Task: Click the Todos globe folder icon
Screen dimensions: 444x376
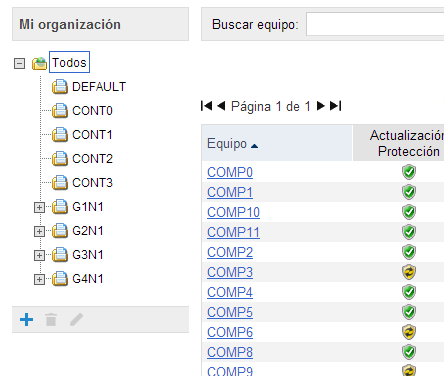Action: click(x=39, y=63)
